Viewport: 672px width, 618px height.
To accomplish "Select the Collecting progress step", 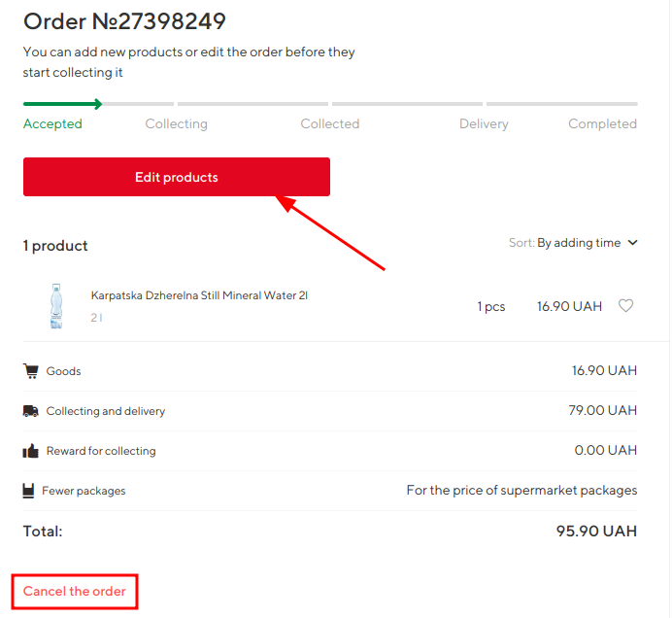I will pos(176,124).
